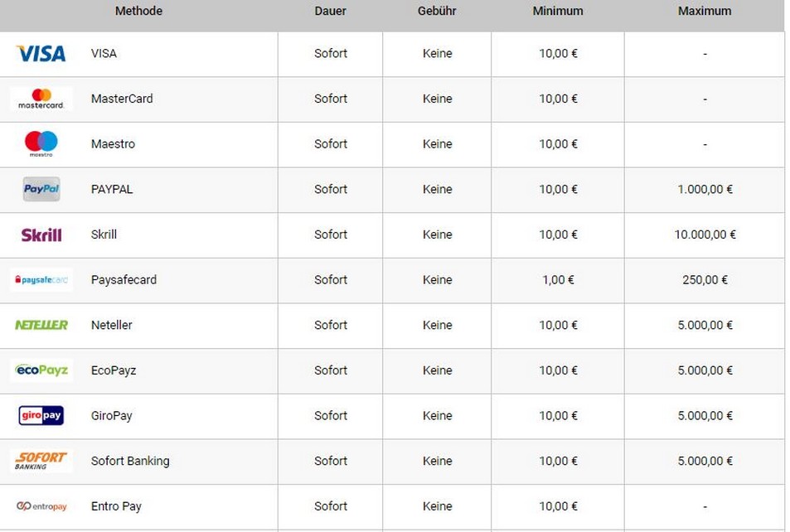Select the Paysafecard method name
Image resolution: width=790 pixels, height=532 pixels.
(124, 280)
